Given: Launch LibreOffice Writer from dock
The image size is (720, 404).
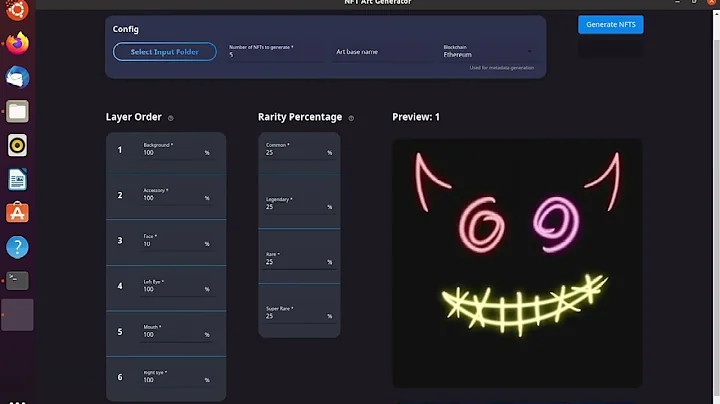Looking at the screenshot, I should [x=17, y=179].
